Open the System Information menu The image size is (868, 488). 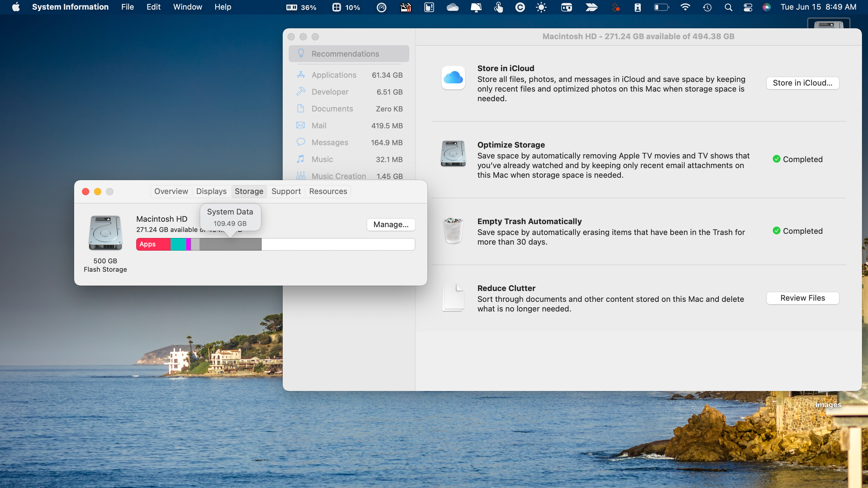click(70, 7)
